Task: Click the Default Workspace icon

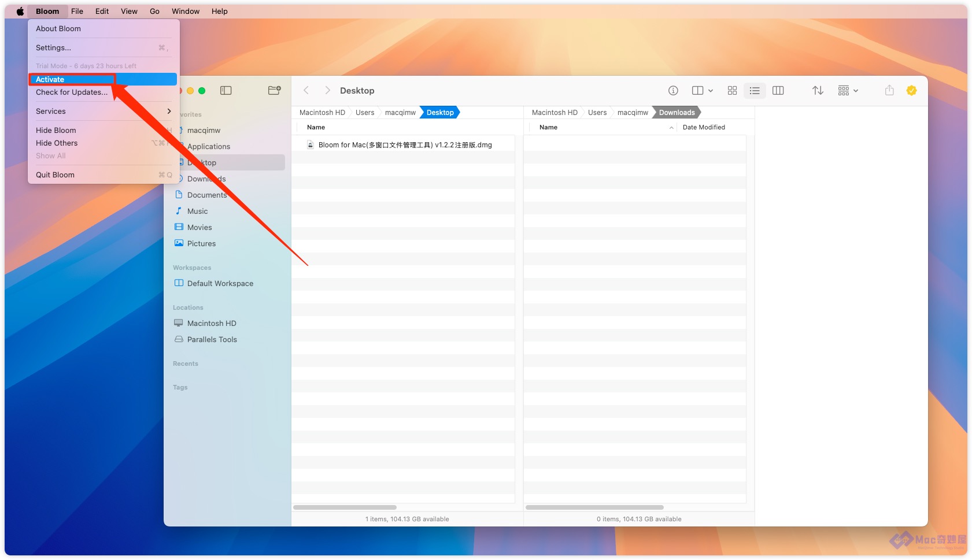Action: point(179,283)
